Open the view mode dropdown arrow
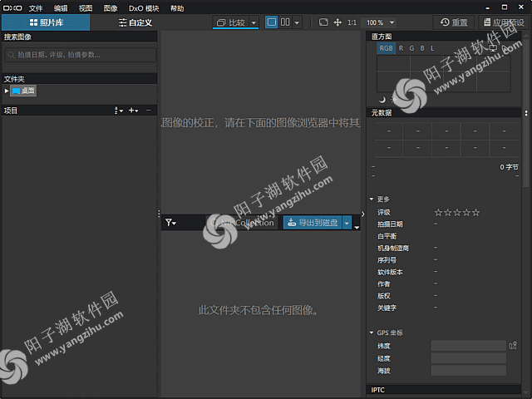This screenshot has width=532, height=399. point(297,22)
